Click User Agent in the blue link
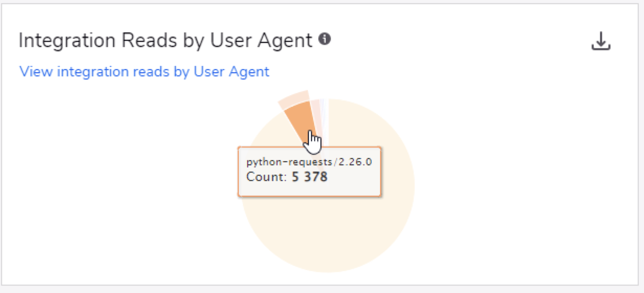 (x=231, y=71)
